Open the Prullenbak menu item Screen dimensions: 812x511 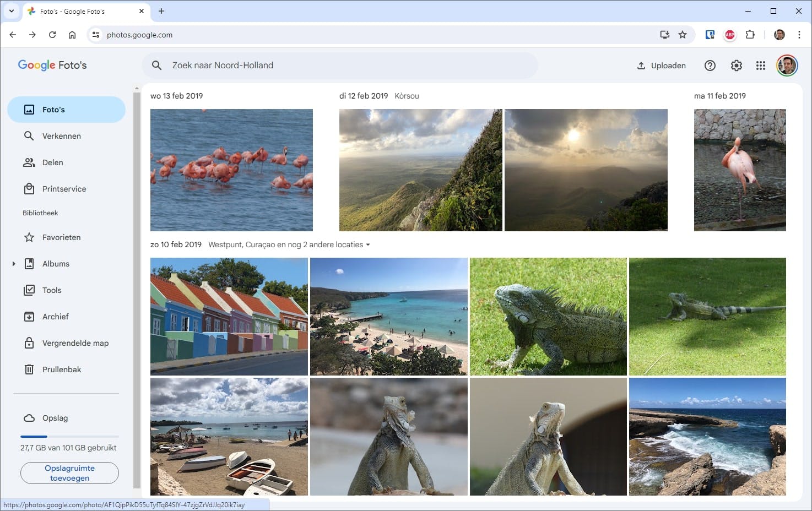[x=66, y=369]
